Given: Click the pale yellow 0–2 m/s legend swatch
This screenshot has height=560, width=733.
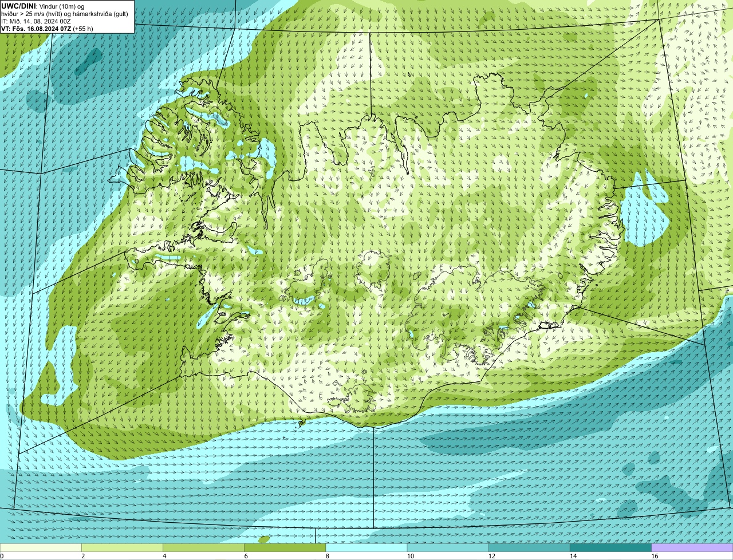Looking at the screenshot, I should pyautogui.click(x=41, y=547).
